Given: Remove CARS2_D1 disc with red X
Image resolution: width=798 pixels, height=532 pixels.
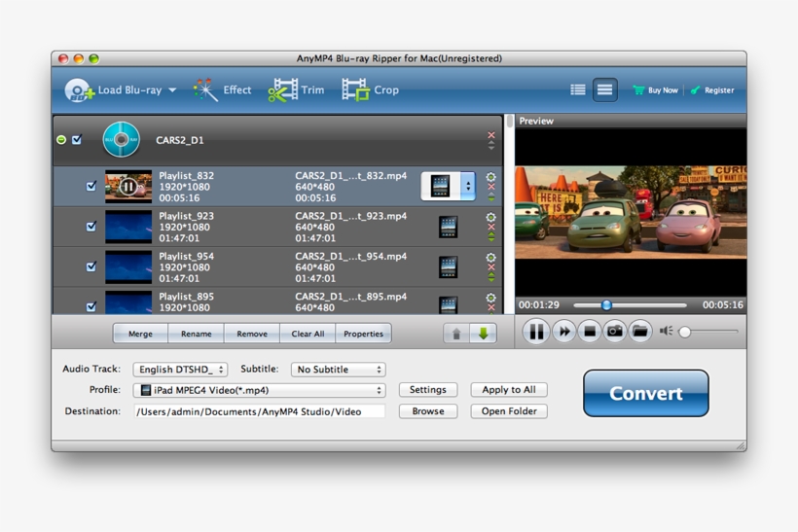Looking at the screenshot, I should [x=491, y=135].
